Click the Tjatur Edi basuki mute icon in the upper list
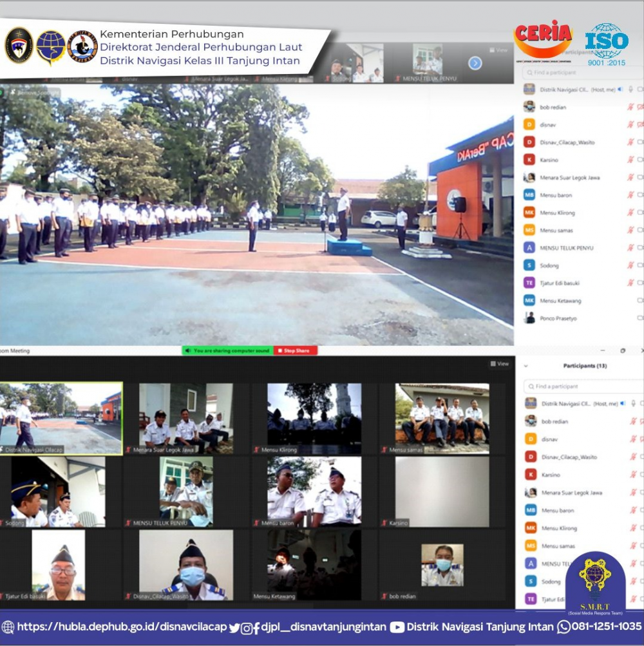 click(x=630, y=283)
